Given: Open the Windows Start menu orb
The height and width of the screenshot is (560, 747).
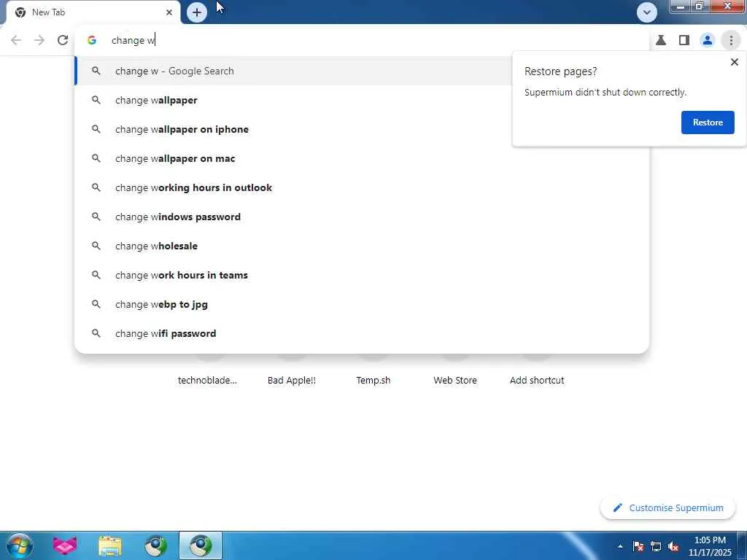Looking at the screenshot, I should coord(20,545).
